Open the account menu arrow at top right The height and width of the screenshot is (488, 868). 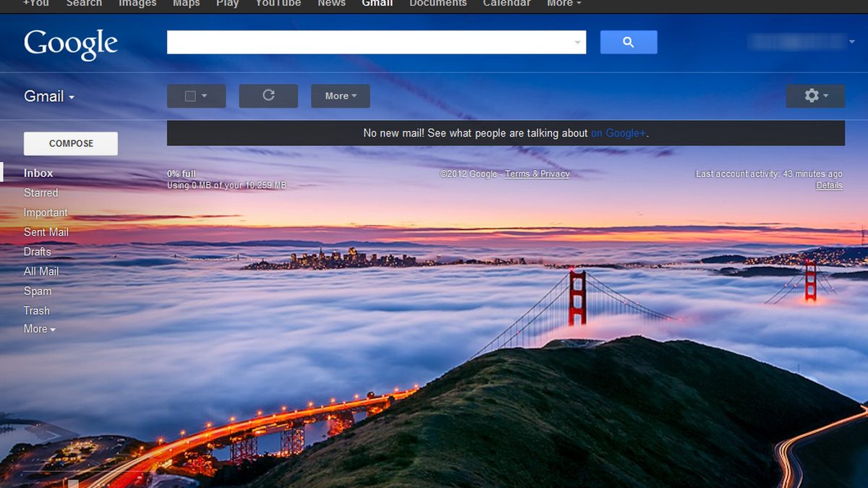coord(851,42)
